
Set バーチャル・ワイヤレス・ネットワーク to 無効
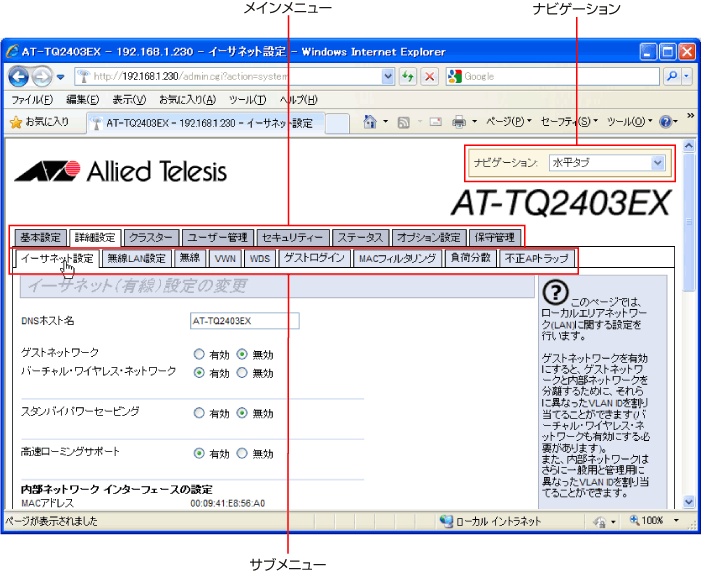[242, 373]
